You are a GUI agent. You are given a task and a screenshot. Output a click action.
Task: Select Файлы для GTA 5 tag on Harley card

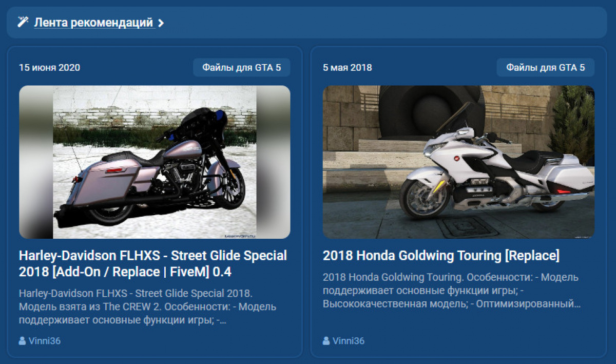[x=242, y=67]
